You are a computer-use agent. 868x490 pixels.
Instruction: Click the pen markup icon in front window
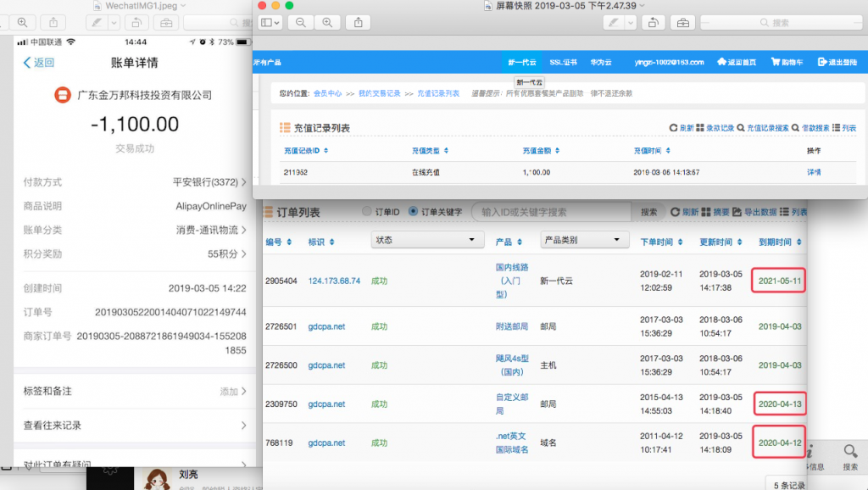[x=613, y=23]
